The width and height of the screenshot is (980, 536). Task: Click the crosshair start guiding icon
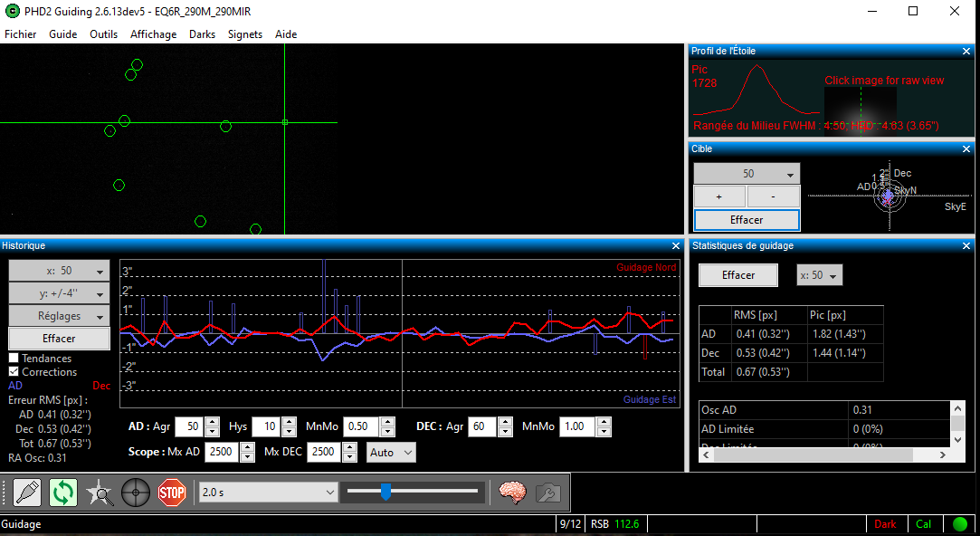coord(136,493)
